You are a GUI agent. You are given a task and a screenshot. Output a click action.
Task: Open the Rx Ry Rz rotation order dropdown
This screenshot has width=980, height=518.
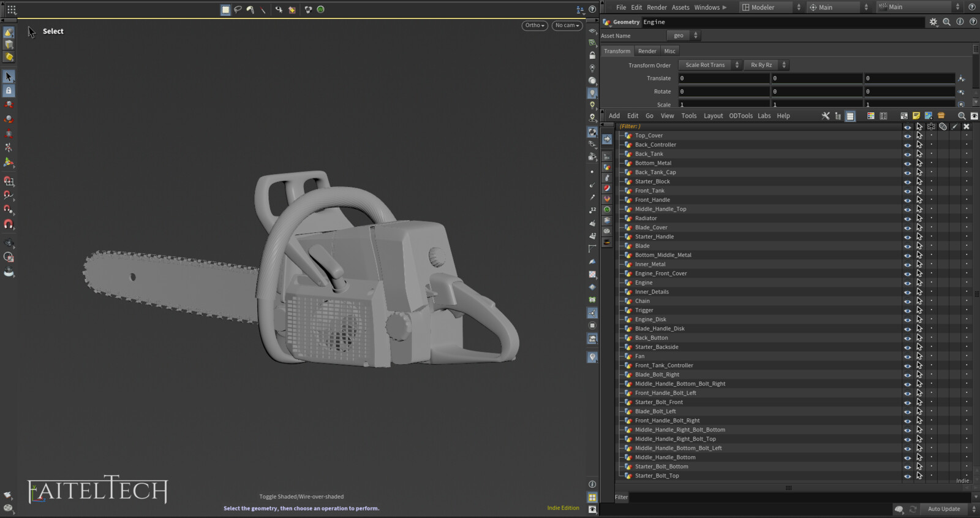point(766,65)
